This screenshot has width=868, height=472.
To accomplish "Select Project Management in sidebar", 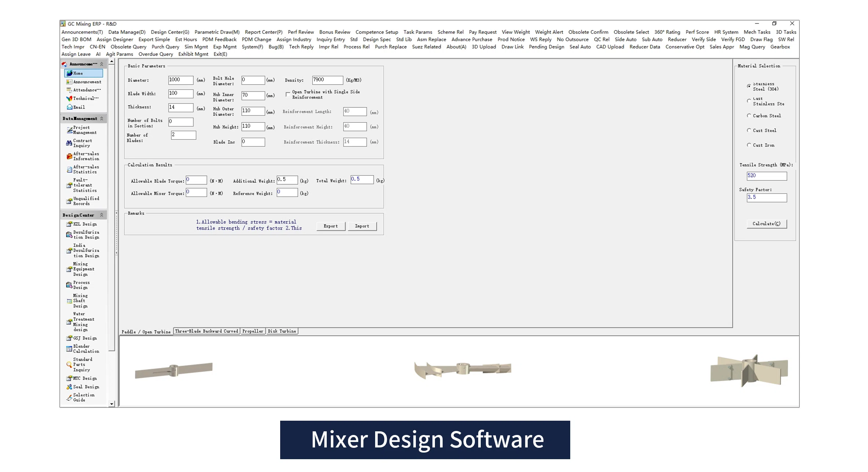I will click(x=83, y=130).
